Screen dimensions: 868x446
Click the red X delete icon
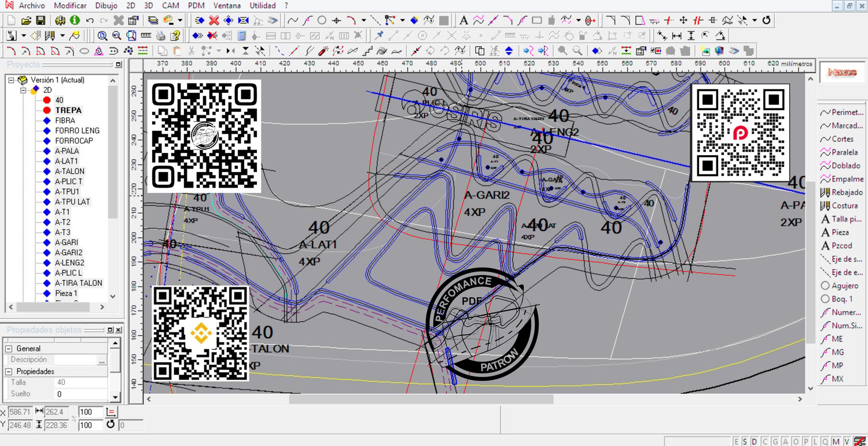(214, 20)
